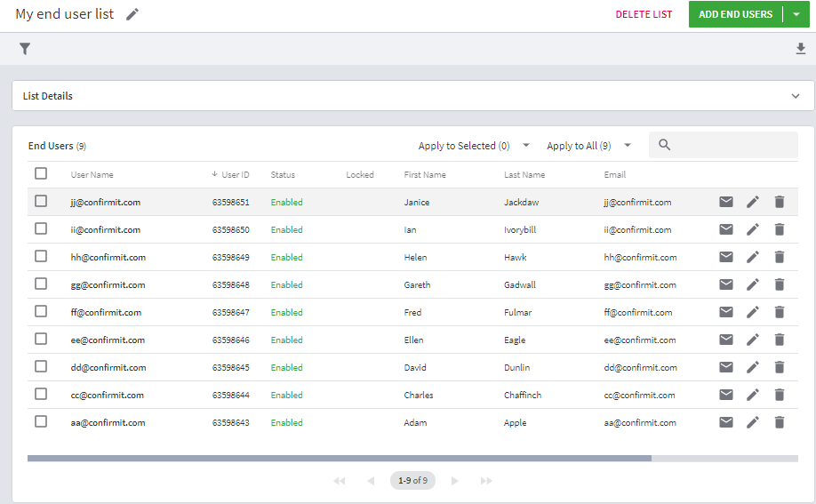The width and height of the screenshot is (816, 504).
Task: Download the end user list
Action: click(x=800, y=49)
